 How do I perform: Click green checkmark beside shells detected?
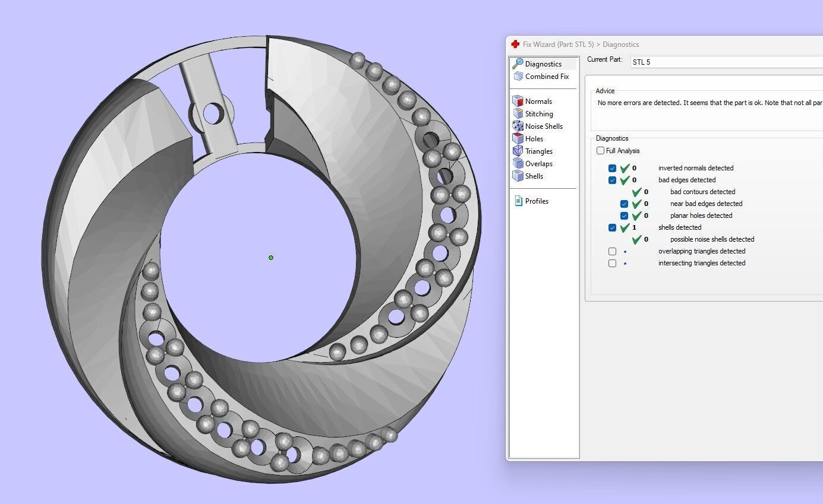(625, 227)
